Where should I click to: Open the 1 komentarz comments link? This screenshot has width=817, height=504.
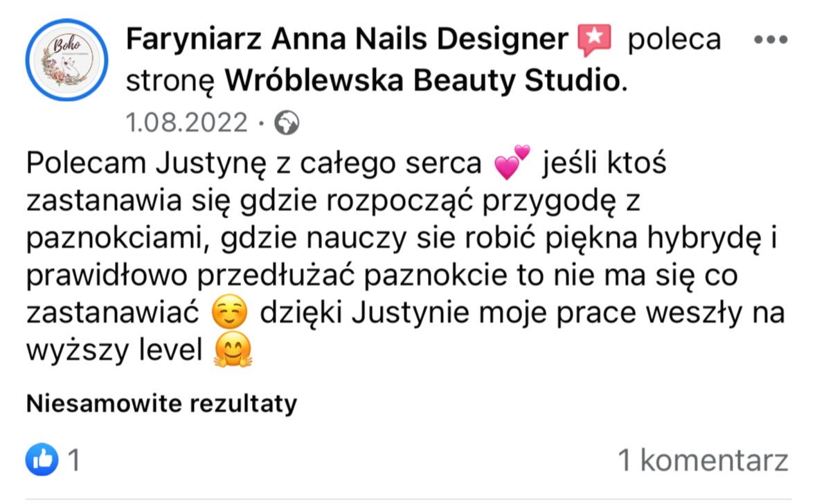click(703, 460)
